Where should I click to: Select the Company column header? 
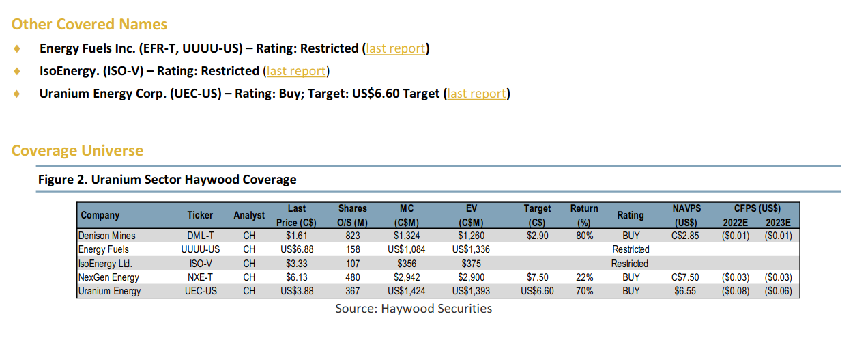100,215
